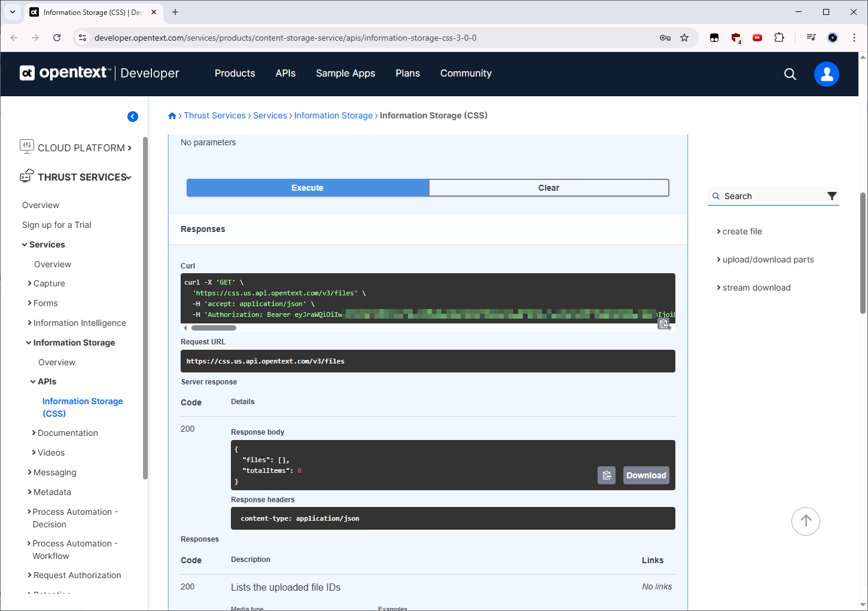Viewport: 868px width, 611px height.
Task: Open the Community menu item
Action: click(466, 73)
